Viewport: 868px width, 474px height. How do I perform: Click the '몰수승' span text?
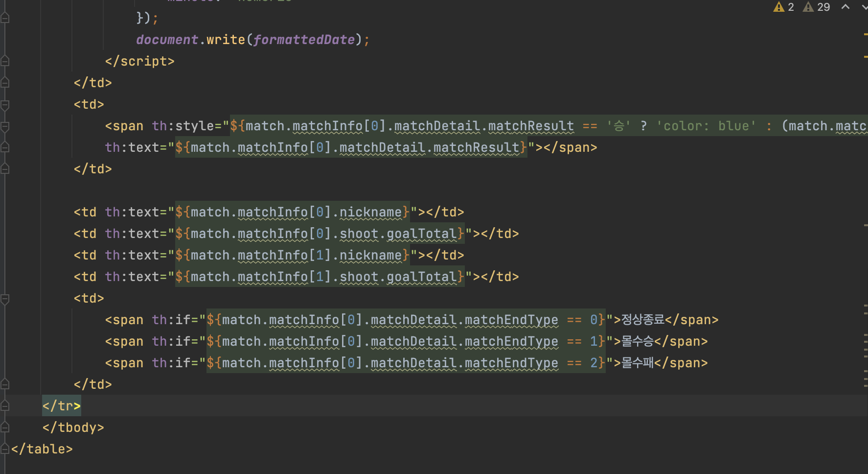click(x=638, y=341)
